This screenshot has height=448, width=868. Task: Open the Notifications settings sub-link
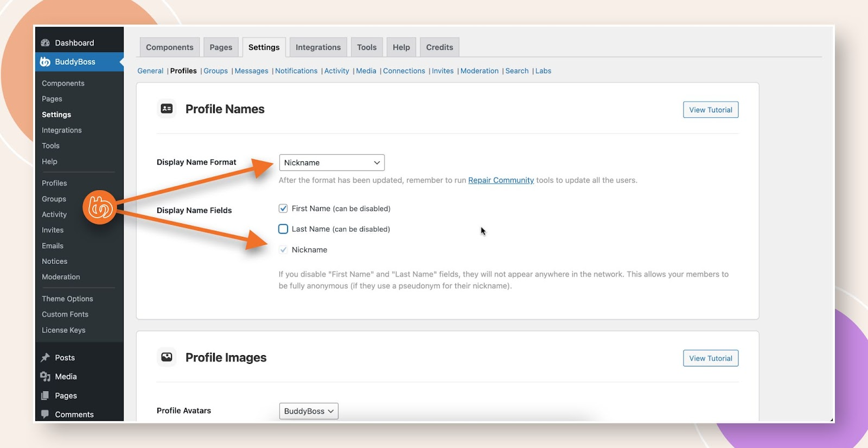(x=296, y=71)
